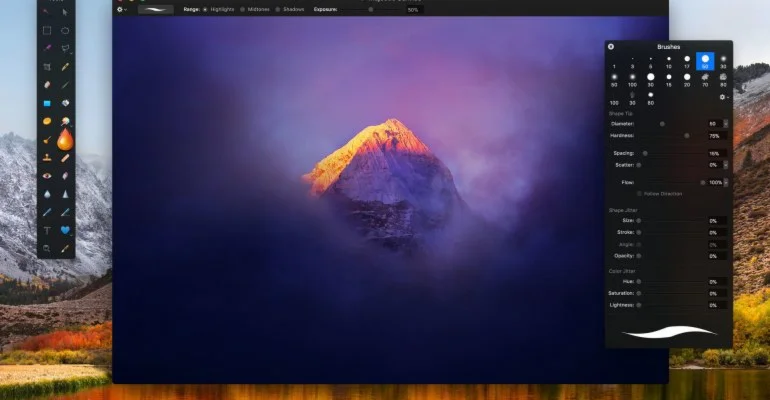Choose the Highlights range option
Image resolution: width=770 pixels, height=400 pixels.
click(x=205, y=9)
